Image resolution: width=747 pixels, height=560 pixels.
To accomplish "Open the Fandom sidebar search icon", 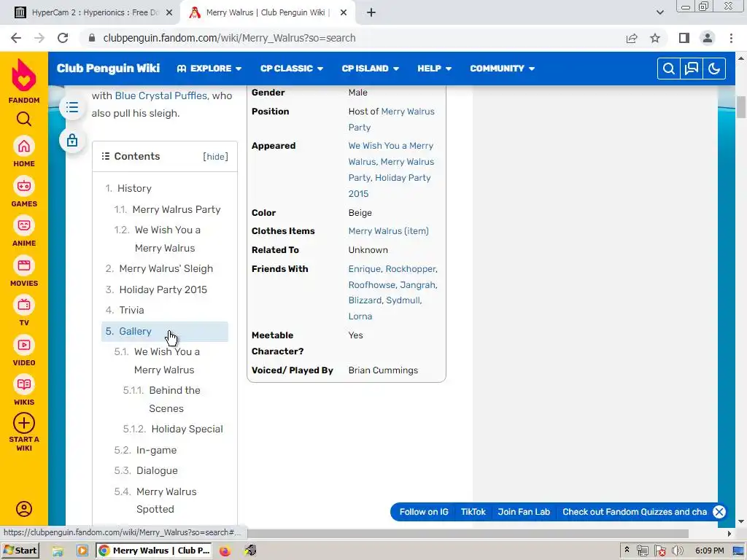I will [24, 119].
